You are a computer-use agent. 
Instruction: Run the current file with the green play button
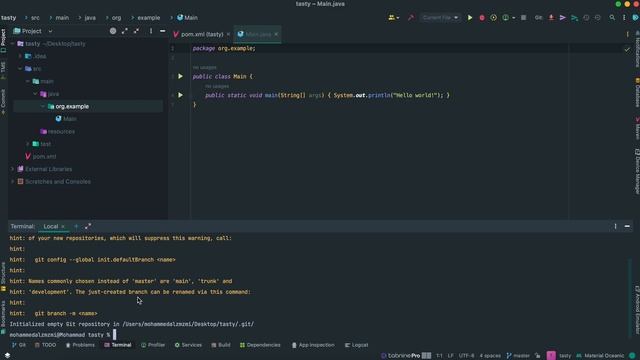pos(470,18)
